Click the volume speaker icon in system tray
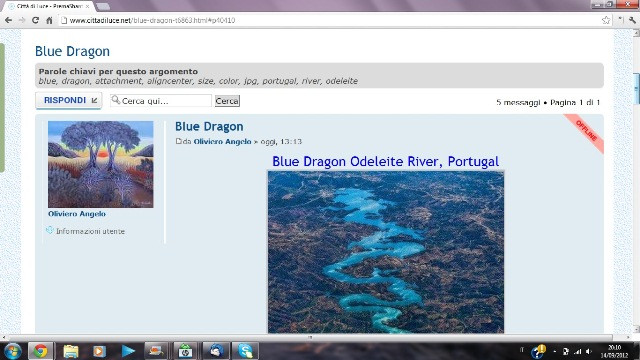Screen dimensions: 640x360 (589, 351)
